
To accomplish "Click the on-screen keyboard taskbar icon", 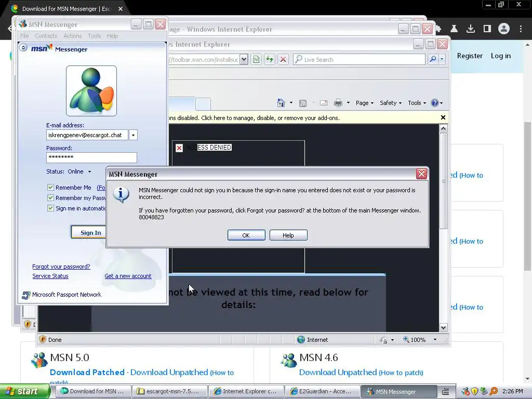I will [x=446, y=392].
